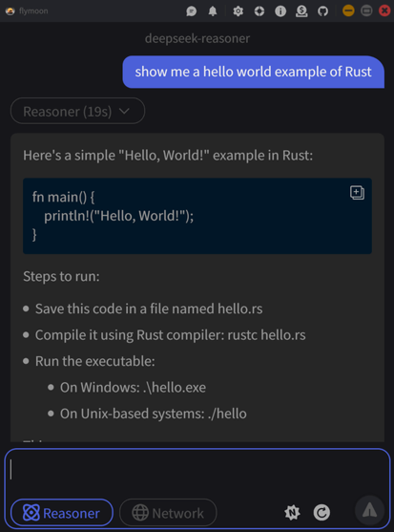The height and width of the screenshot is (532, 394).
Task: Open the settings gear icon
Action: point(238,11)
